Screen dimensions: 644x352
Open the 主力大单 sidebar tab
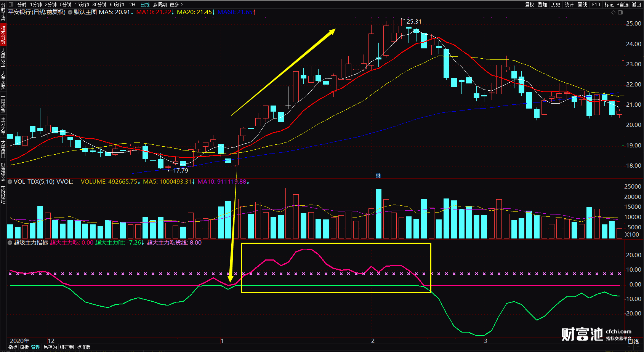coord(3,126)
